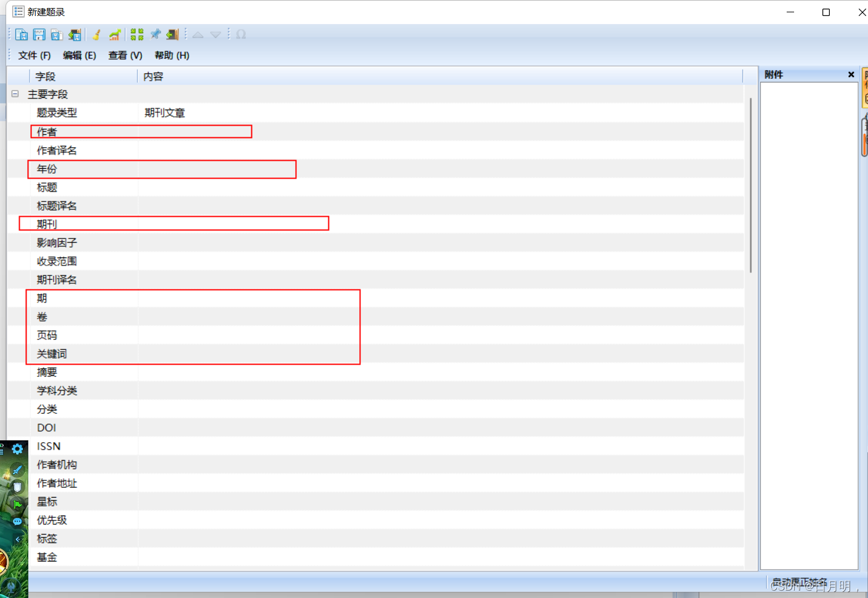This screenshot has height=598, width=868.
Task: Click the green rising-chart arrow icon
Action: click(x=115, y=34)
